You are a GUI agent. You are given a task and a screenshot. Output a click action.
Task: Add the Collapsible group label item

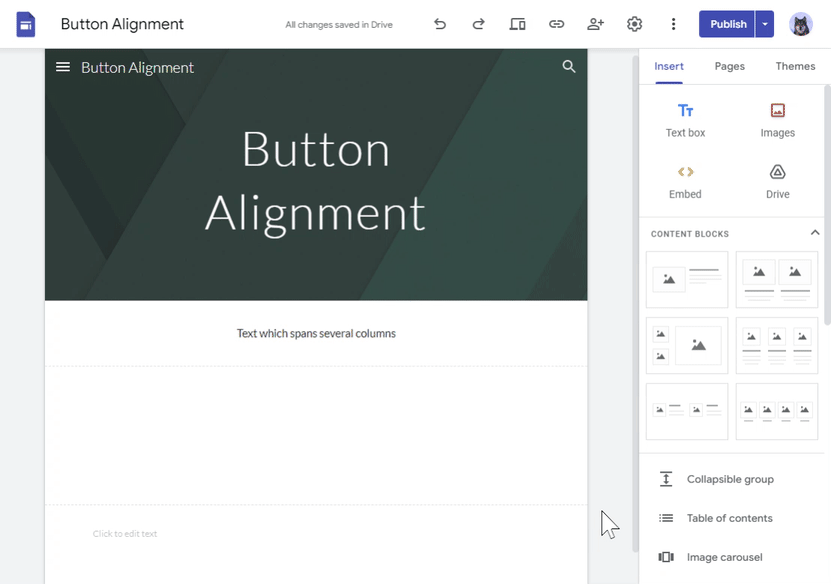point(730,479)
